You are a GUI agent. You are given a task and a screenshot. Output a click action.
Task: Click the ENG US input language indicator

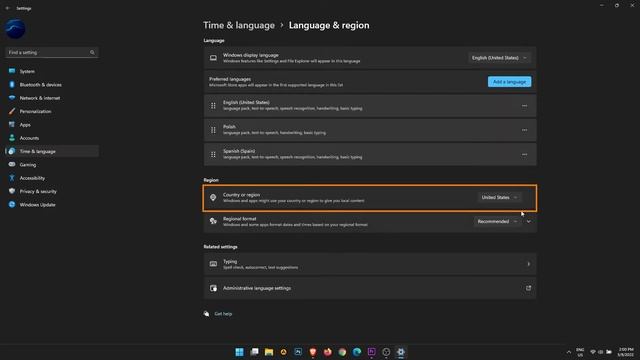click(580, 352)
